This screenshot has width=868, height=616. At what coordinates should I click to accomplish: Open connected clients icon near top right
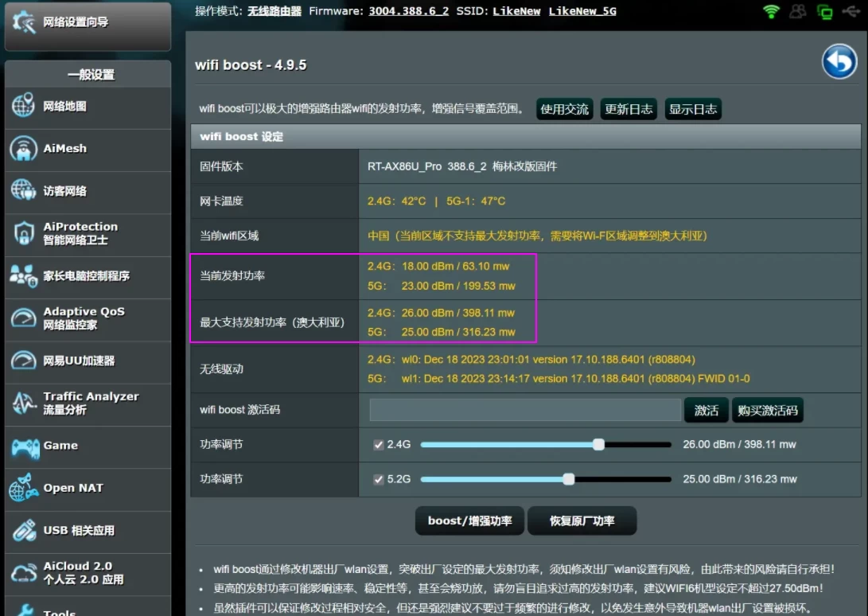797,12
